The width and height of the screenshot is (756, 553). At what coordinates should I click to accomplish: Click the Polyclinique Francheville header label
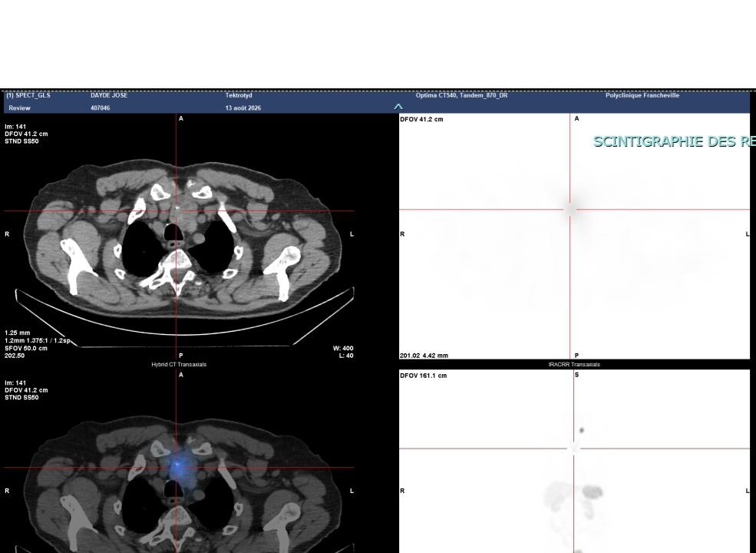[x=642, y=95]
